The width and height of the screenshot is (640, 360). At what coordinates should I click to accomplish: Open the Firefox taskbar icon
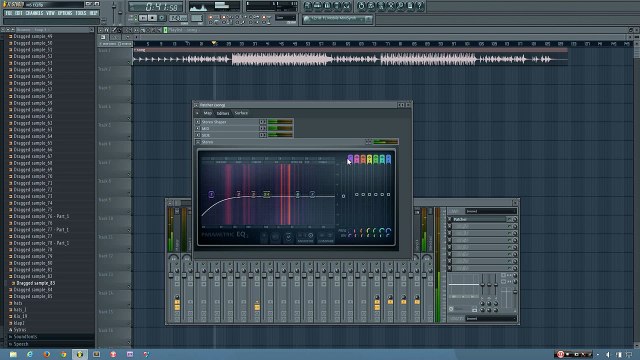pyautogui.click(x=47, y=354)
